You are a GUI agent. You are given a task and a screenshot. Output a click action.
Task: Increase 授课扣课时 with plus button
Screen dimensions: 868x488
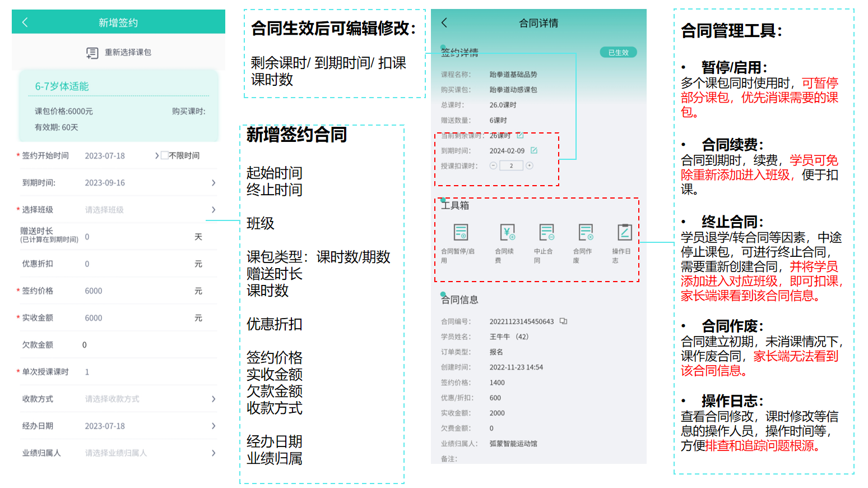(x=530, y=165)
